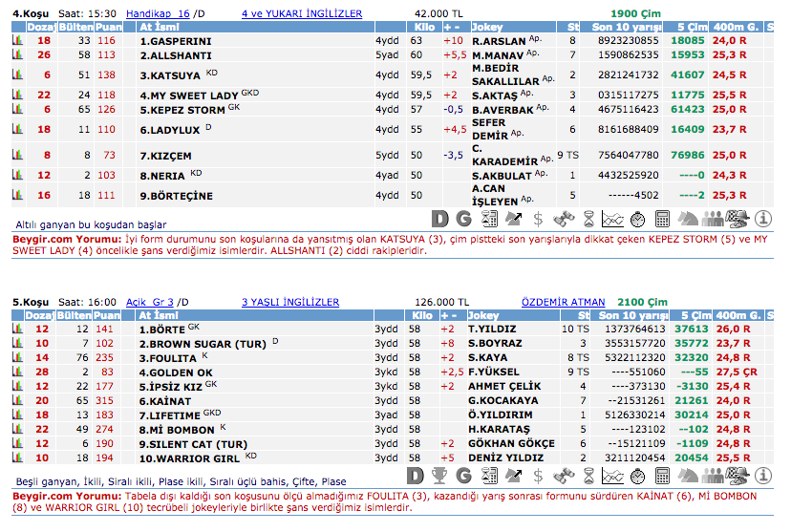Open the 4 ve YUKARI İNGİLİZLER link

tap(302, 14)
